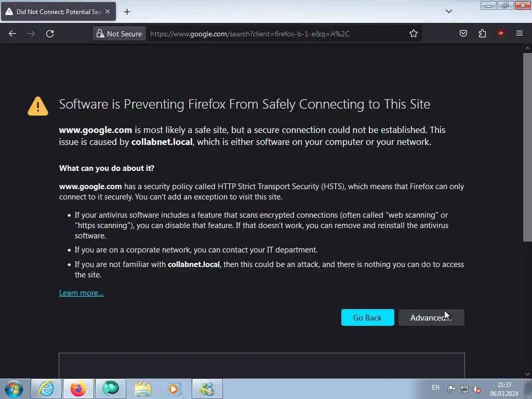
Task: Click the yellow warning triangle icon
Action: 38,106
